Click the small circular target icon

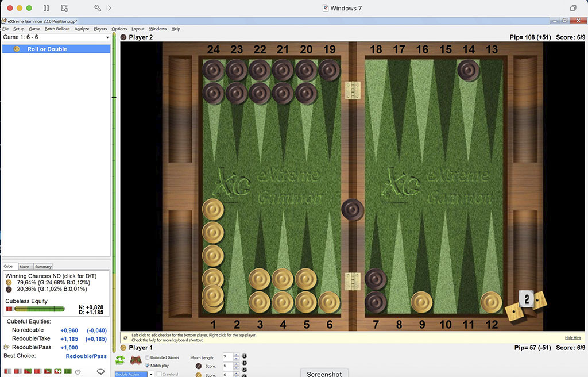[78, 372]
